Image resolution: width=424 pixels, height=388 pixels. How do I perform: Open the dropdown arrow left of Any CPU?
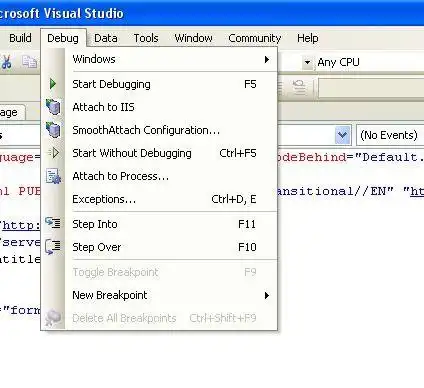click(x=307, y=62)
